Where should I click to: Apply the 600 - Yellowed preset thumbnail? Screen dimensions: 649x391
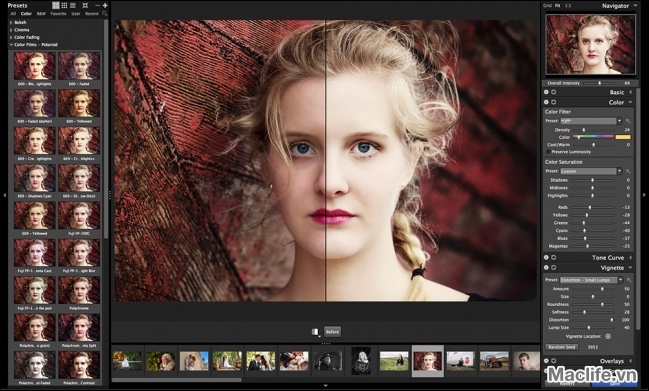coord(79,103)
